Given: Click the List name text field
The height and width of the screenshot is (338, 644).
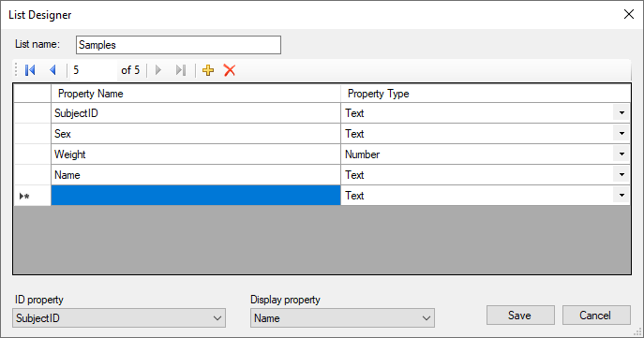Looking at the screenshot, I should [178, 45].
